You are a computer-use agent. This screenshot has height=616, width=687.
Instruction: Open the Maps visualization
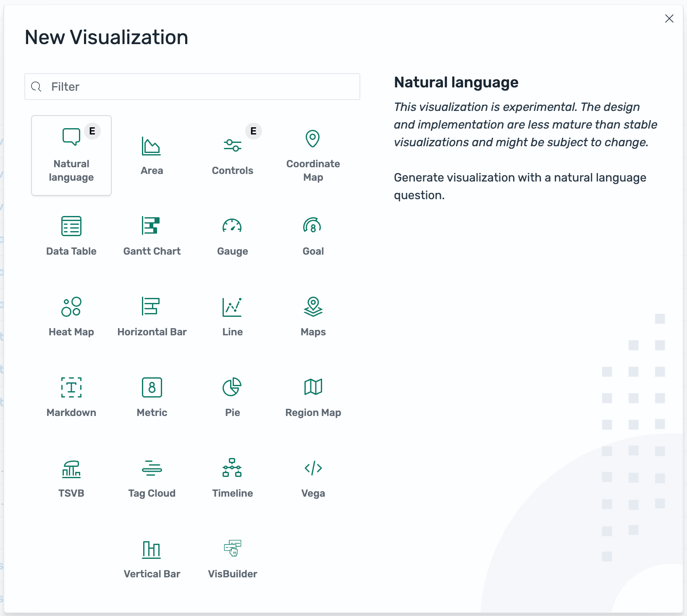[313, 316]
